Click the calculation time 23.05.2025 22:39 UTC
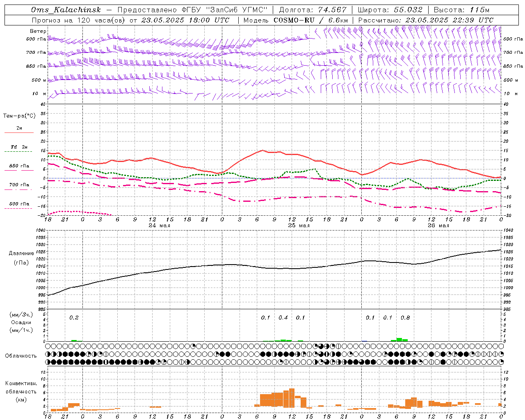Screen dimensions: 525x420 449,20
